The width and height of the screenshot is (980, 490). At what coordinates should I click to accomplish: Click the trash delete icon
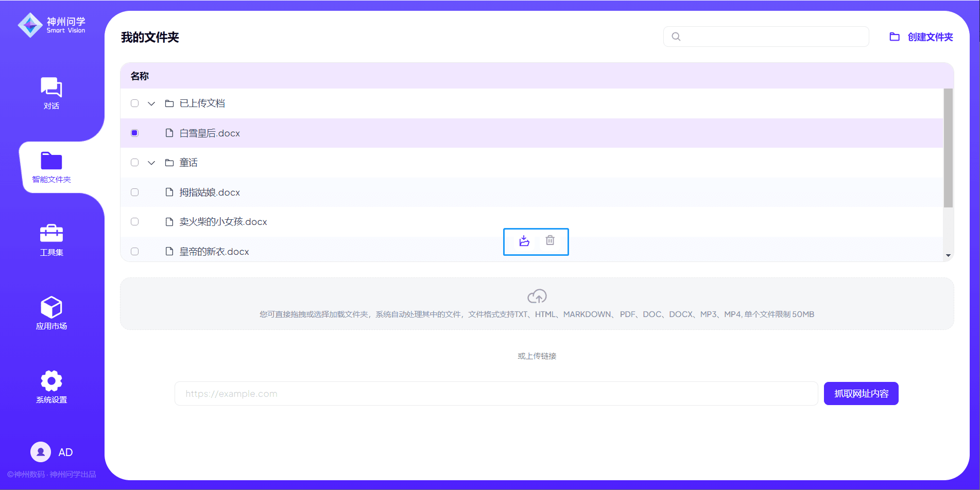550,241
